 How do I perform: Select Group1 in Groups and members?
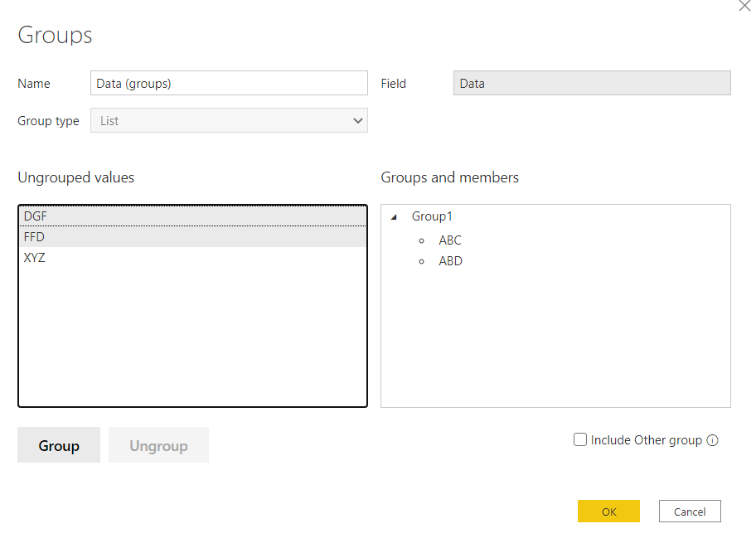click(x=432, y=216)
